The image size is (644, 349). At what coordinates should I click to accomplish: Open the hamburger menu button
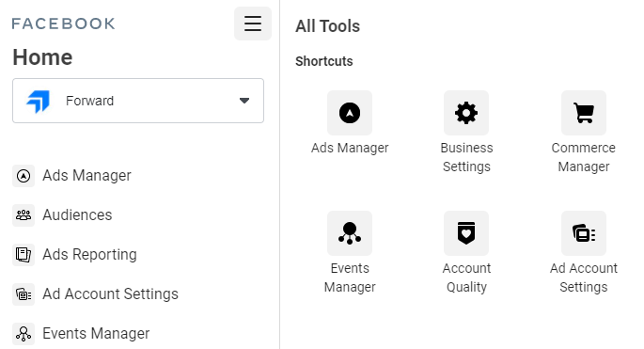point(253,24)
